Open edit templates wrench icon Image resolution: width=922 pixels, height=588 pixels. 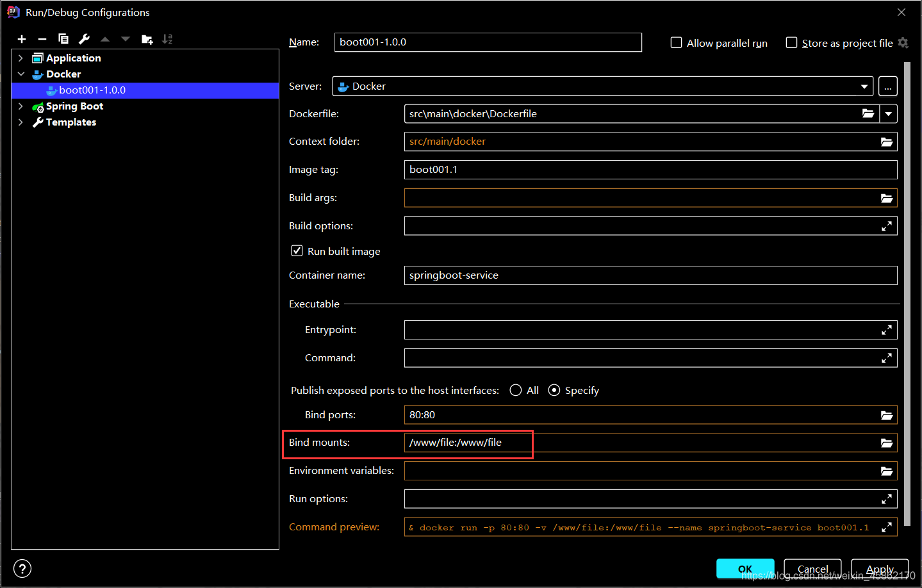84,39
